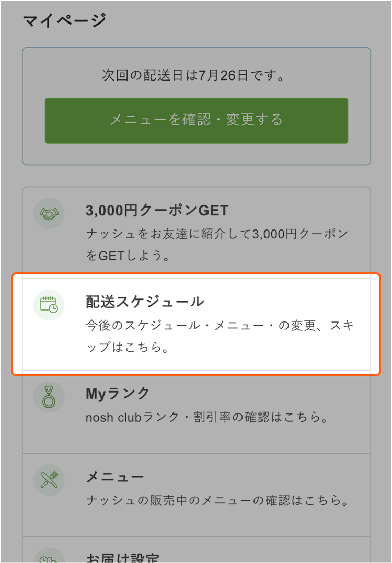Click the handshake icon for coupon referral
The width and height of the screenshot is (392, 563).
(49, 213)
